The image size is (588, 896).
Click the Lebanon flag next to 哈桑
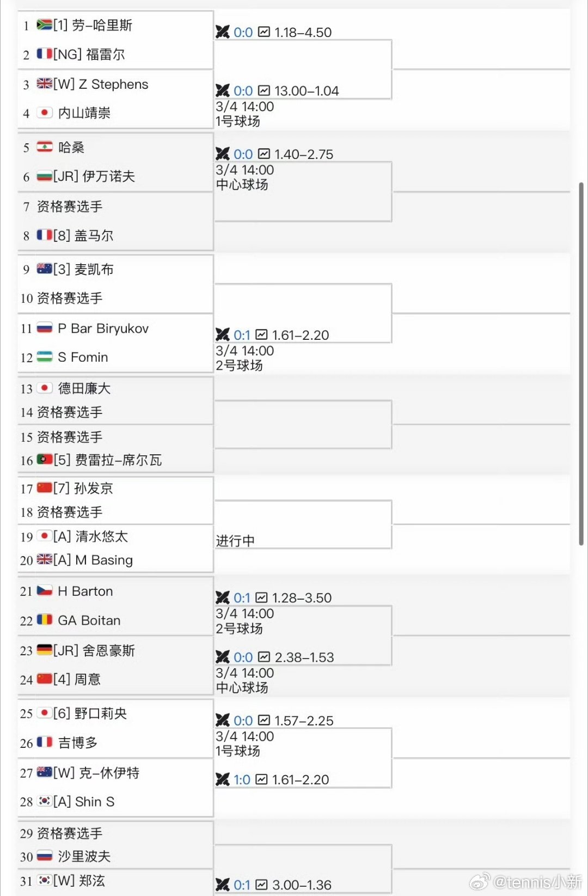pyautogui.click(x=44, y=147)
